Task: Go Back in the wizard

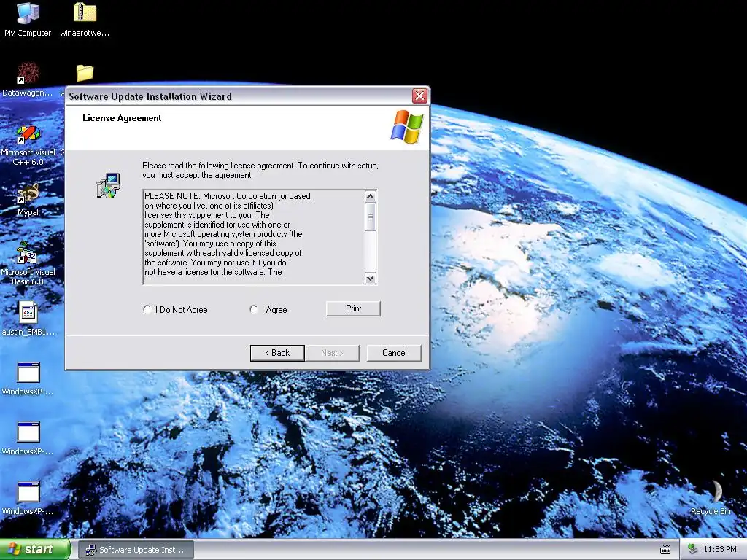Action: [277, 353]
